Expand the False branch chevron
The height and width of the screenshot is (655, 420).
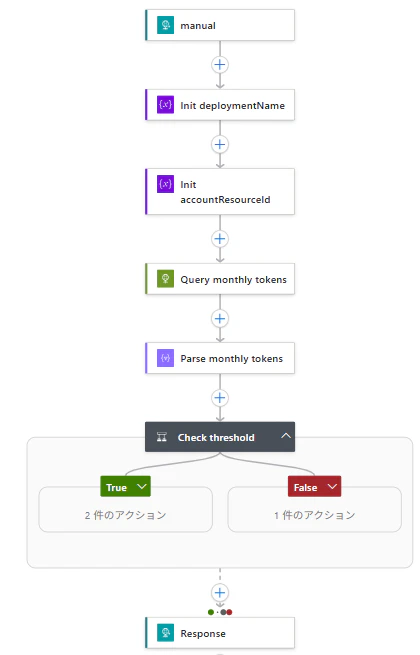(332, 487)
